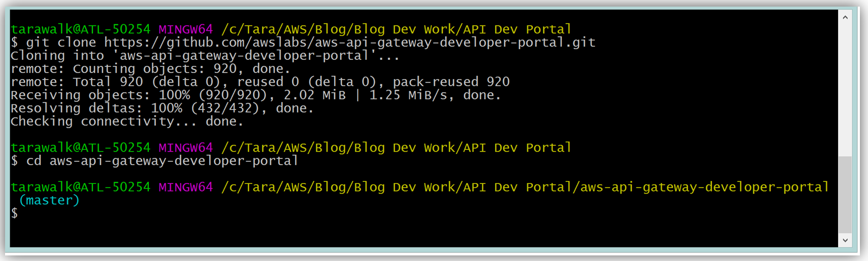Click the empty scrollbar track above the thumb

coord(845,86)
